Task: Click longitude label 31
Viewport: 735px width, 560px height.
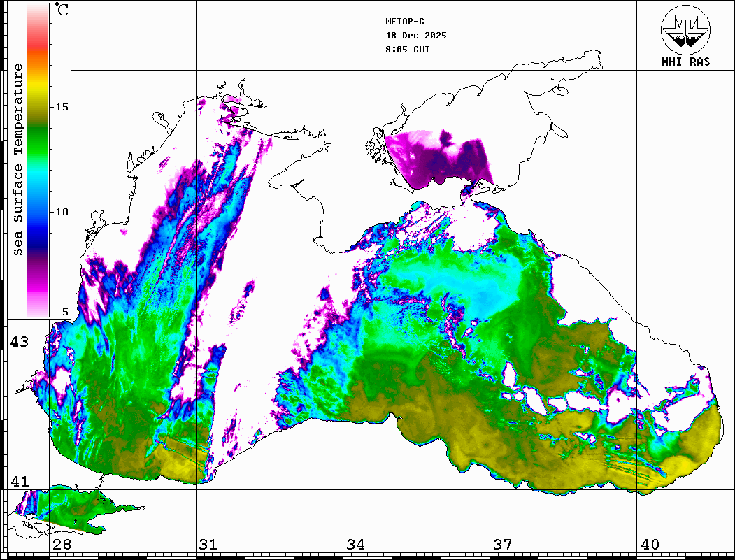Action: tap(208, 545)
